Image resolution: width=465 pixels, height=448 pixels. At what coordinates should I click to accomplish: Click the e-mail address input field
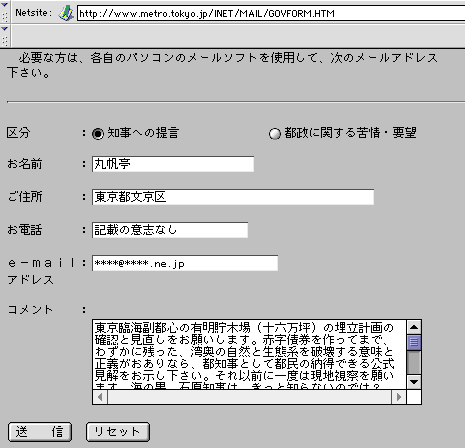point(185,263)
